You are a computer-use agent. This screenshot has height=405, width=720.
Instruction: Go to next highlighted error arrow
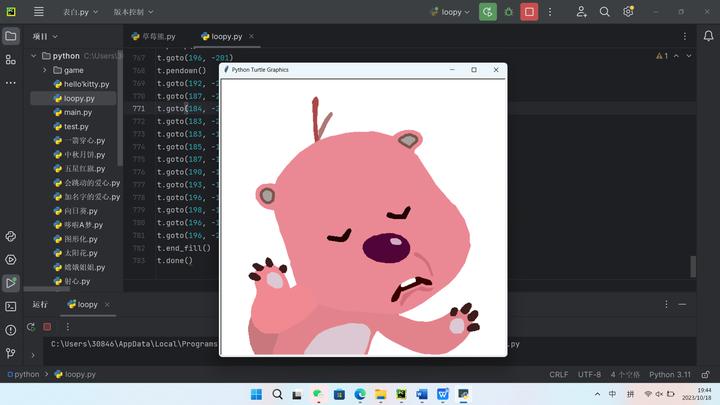coord(689,56)
